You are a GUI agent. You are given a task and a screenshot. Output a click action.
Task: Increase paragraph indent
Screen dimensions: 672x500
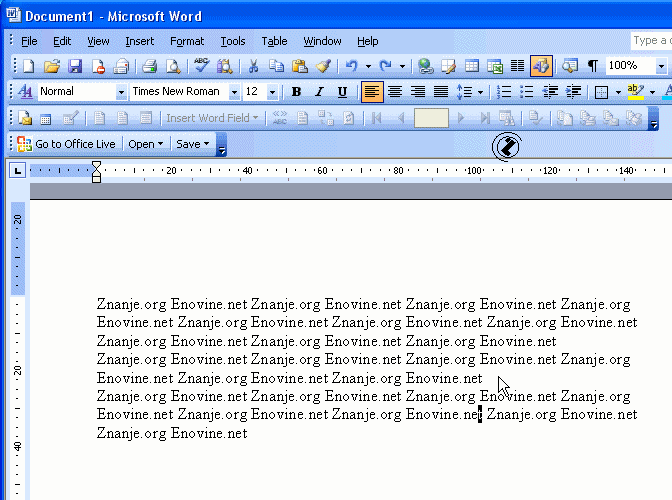coord(573,92)
